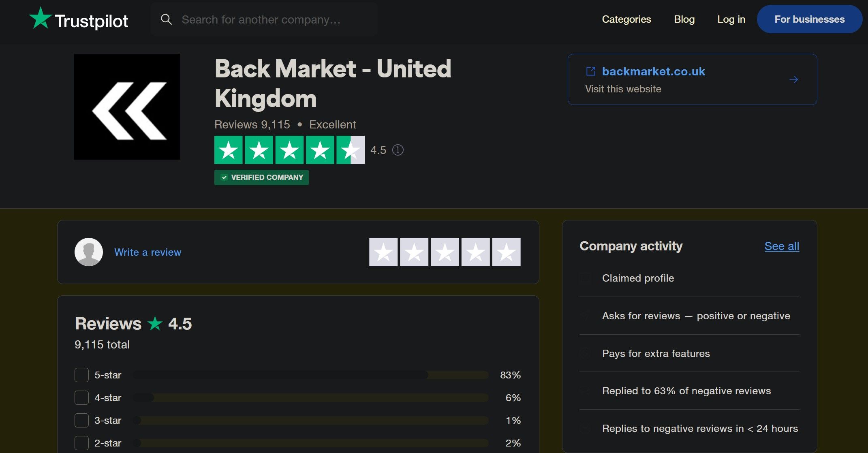Screen dimensions: 868x453
Task: Enable the 2-star filter checkbox
Action: 81,443
